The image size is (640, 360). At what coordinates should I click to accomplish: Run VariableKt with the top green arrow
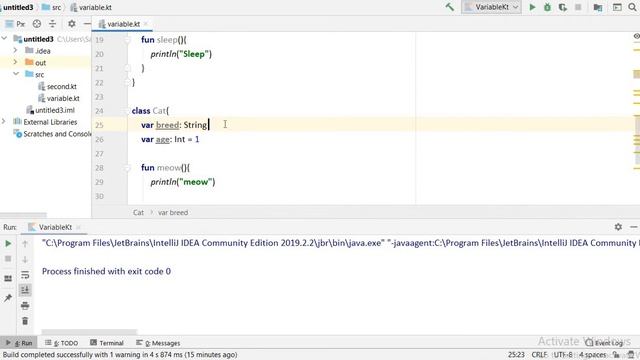(x=532, y=7)
